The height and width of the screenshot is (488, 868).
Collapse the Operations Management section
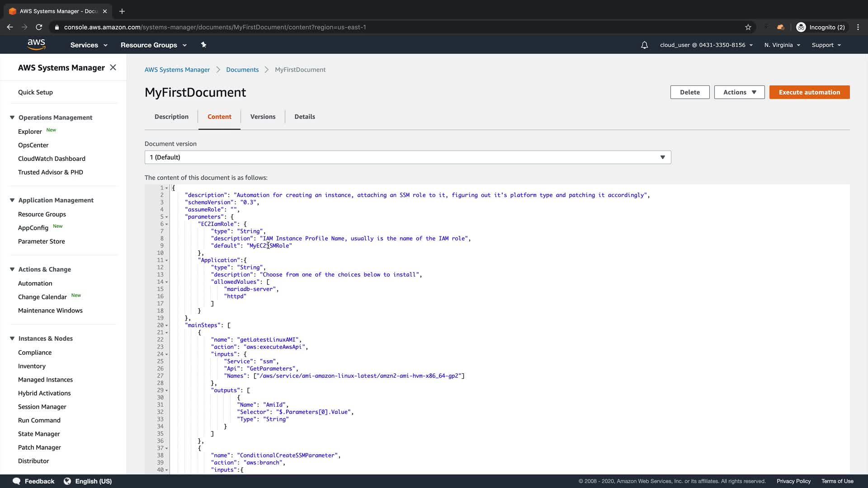point(12,117)
